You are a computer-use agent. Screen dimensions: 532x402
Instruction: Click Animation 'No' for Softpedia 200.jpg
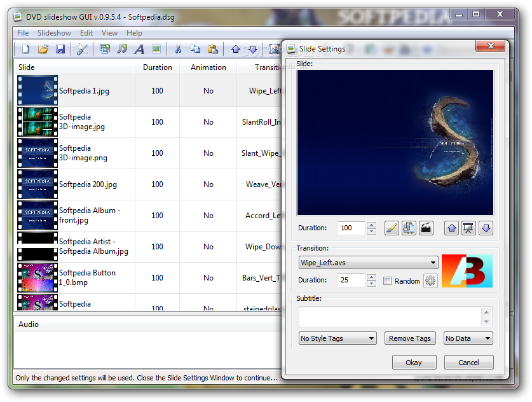click(x=208, y=184)
